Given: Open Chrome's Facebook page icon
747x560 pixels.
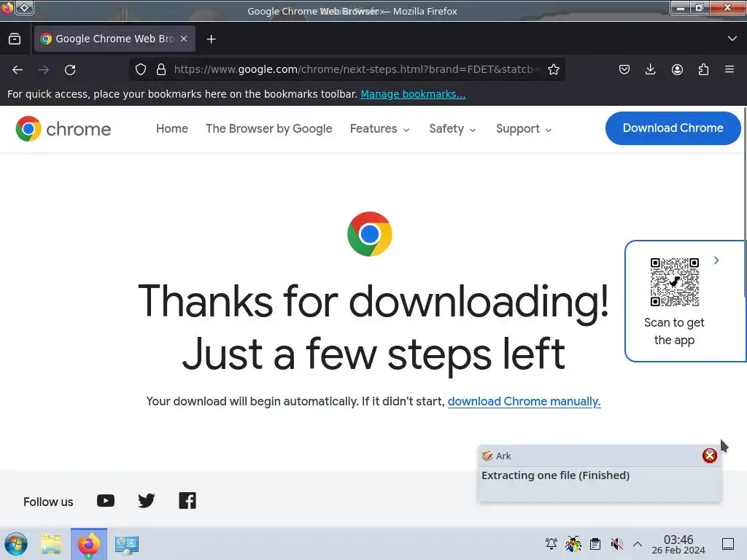Looking at the screenshot, I should pos(187,501).
